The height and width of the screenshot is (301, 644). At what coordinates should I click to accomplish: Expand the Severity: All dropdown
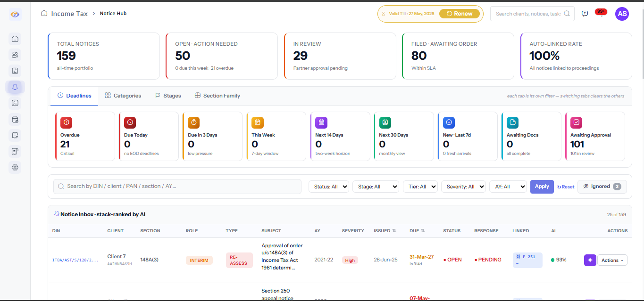463,187
